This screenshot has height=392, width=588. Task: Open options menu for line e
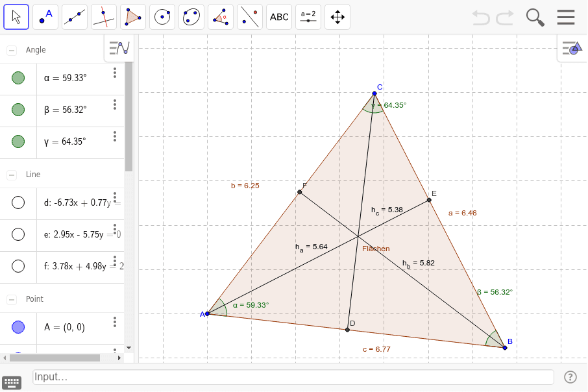click(115, 229)
